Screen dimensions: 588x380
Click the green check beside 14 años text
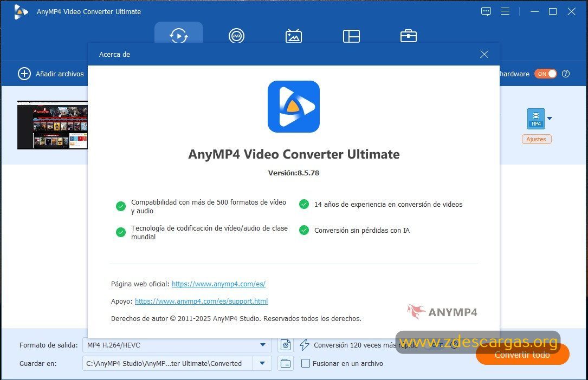[x=303, y=204]
